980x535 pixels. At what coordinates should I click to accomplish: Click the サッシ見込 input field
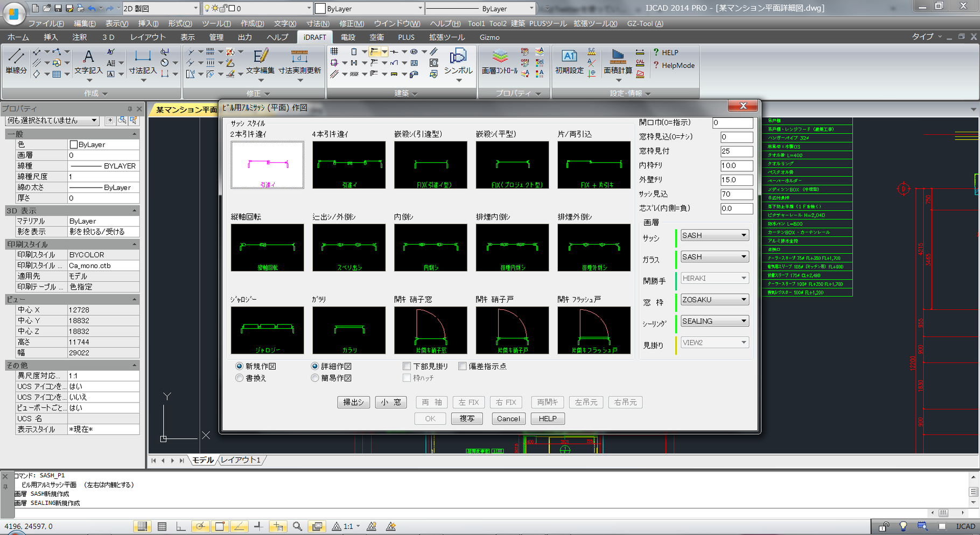click(x=737, y=194)
